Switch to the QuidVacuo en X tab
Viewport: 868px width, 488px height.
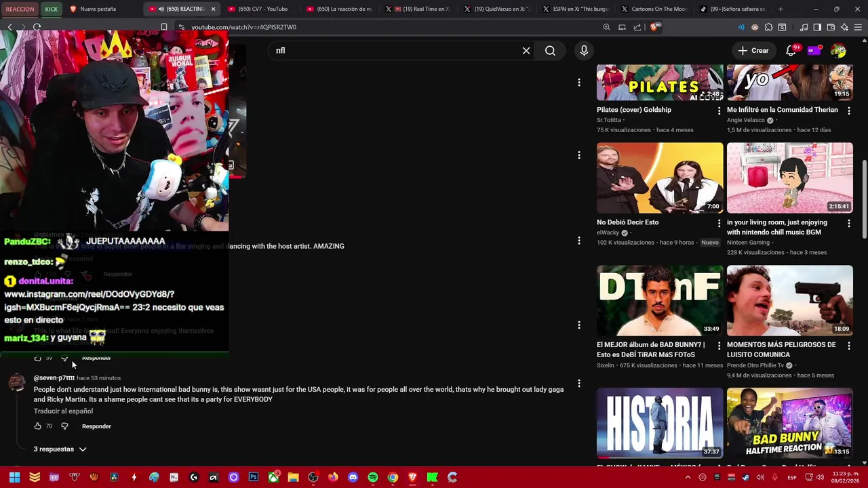click(496, 9)
